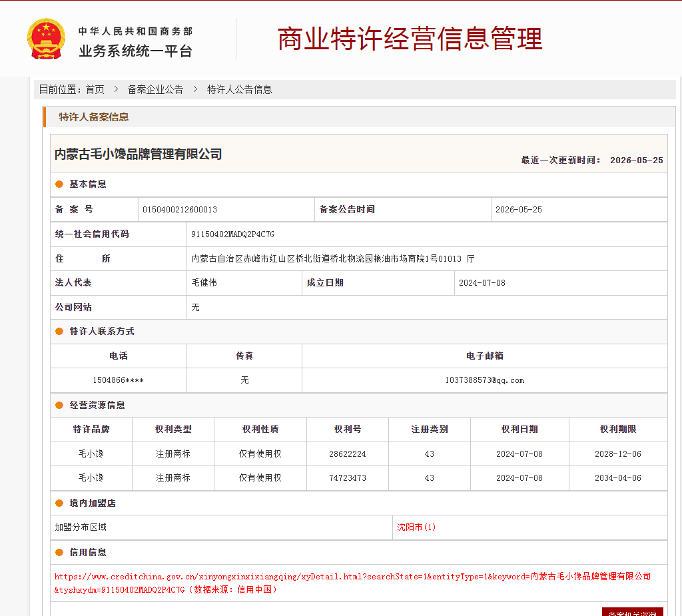Viewport: 682px width, 616px height.
Task: Click the 备案机关咨询 button
Action: tap(633, 612)
